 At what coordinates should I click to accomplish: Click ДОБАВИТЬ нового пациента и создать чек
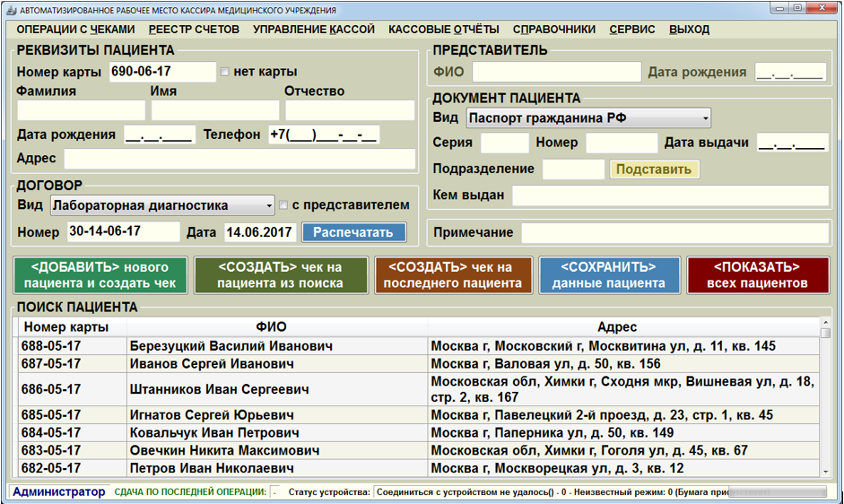coord(100,275)
